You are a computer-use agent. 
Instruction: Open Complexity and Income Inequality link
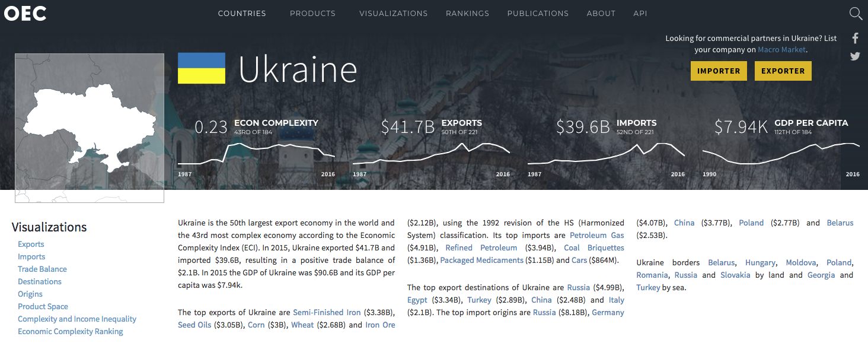77,319
